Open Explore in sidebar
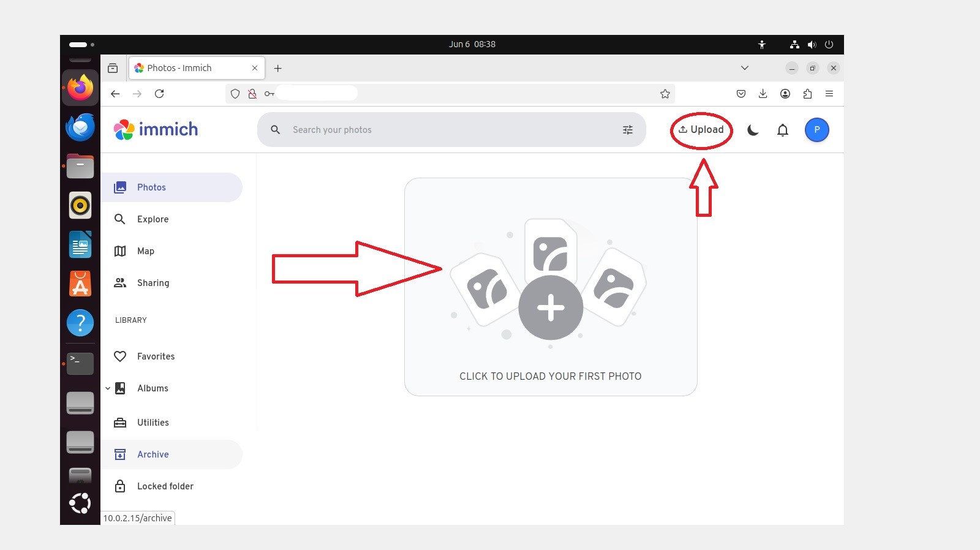 (171, 219)
